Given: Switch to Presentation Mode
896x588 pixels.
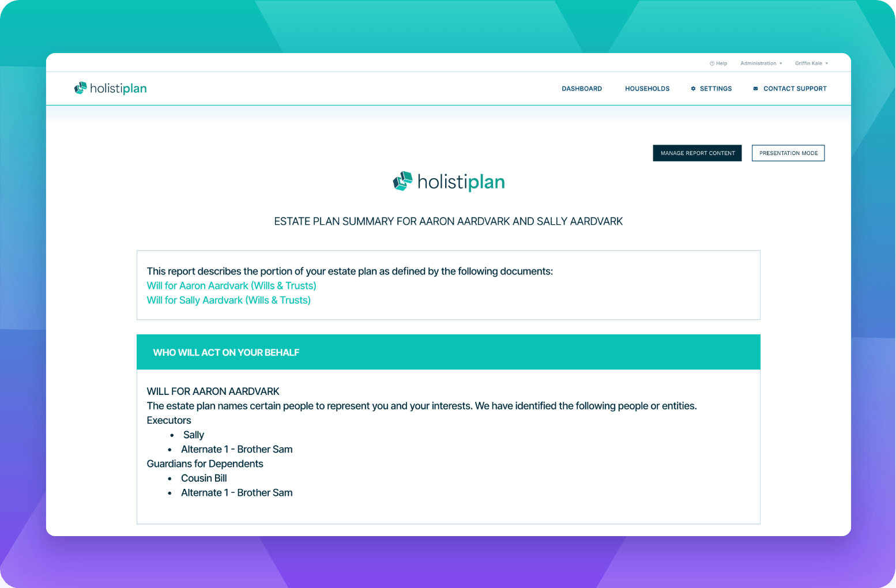Looking at the screenshot, I should tap(788, 153).
